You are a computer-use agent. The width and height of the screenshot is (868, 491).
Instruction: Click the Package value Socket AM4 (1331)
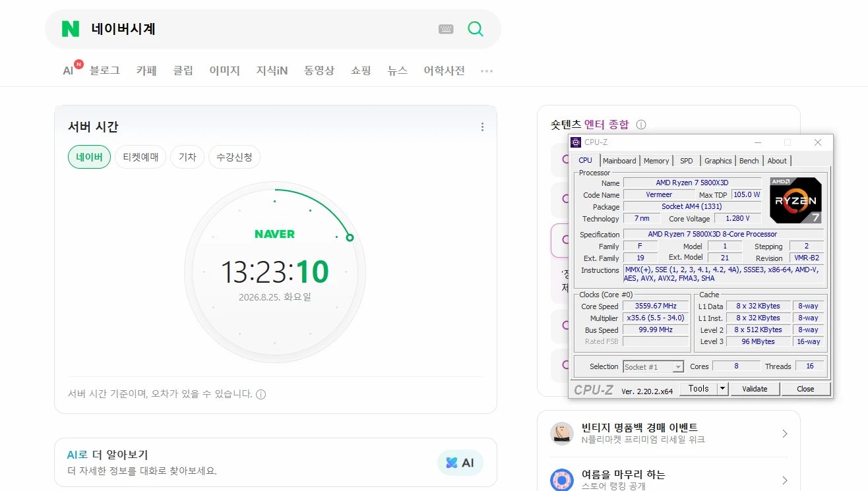click(x=693, y=206)
